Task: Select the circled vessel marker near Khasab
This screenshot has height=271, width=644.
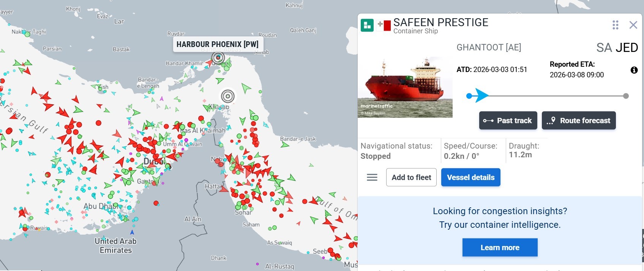Action: 228,96
